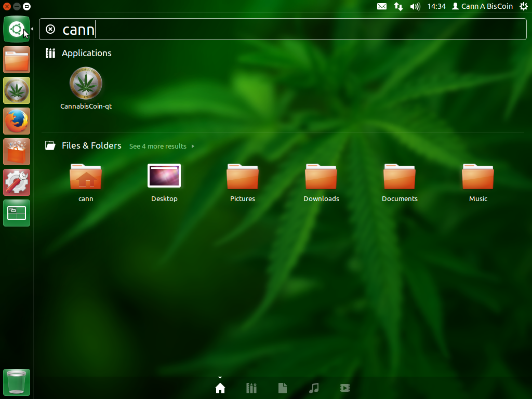Open the Desktop folder thumbnail

164,183
